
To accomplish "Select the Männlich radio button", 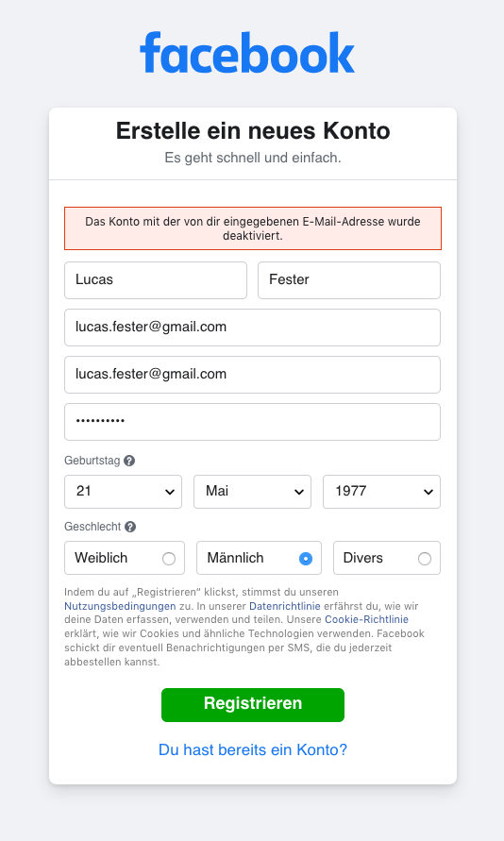I will [x=306, y=559].
